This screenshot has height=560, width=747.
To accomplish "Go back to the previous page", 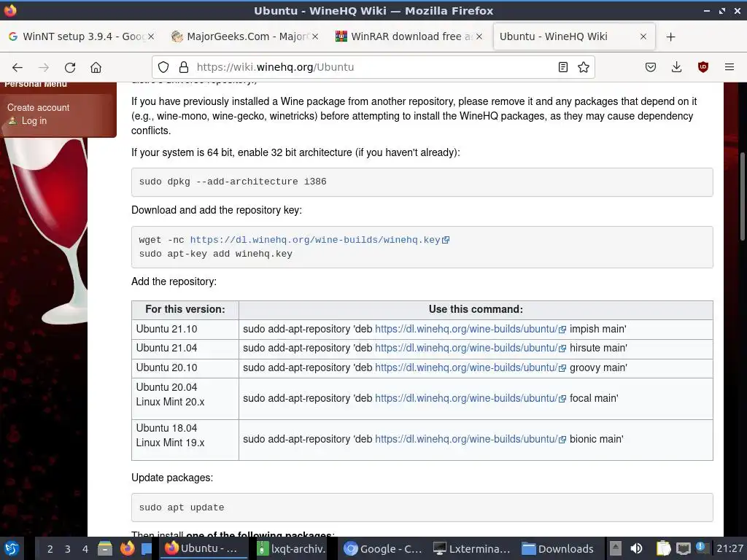I will click(18, 67).
